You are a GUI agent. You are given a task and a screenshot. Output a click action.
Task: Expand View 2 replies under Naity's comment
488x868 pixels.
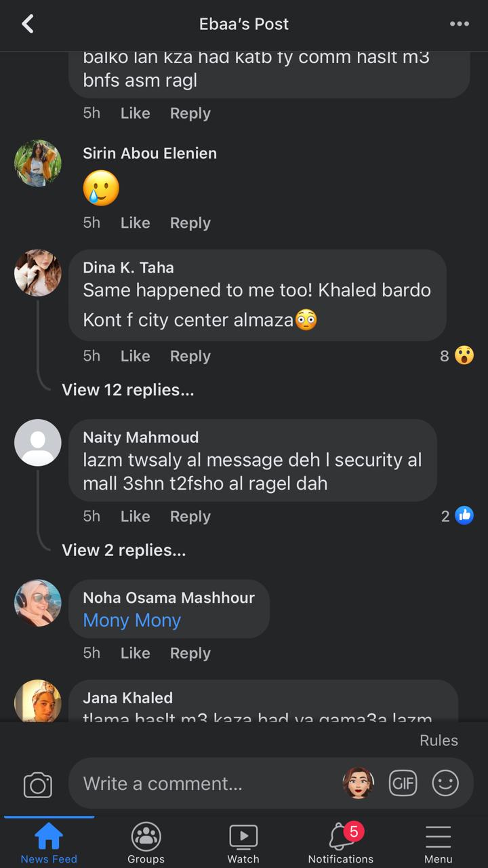pyautogui.click(x=123, y=550)
